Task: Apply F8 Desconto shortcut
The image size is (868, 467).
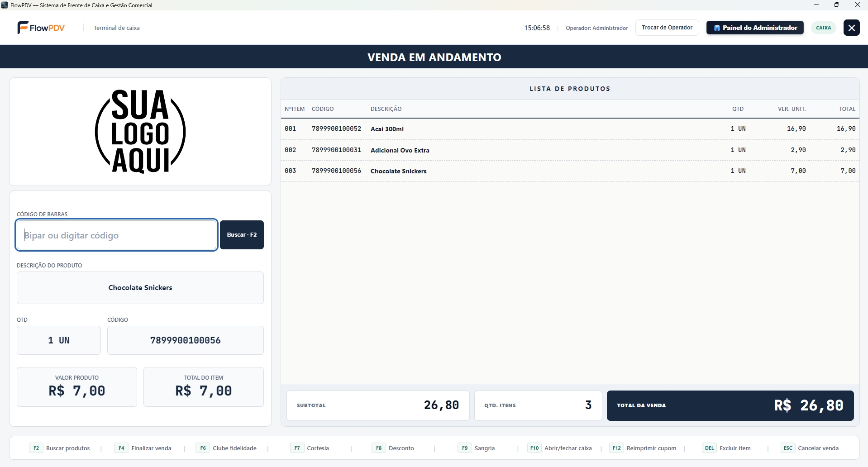Action: coord(393,448)
